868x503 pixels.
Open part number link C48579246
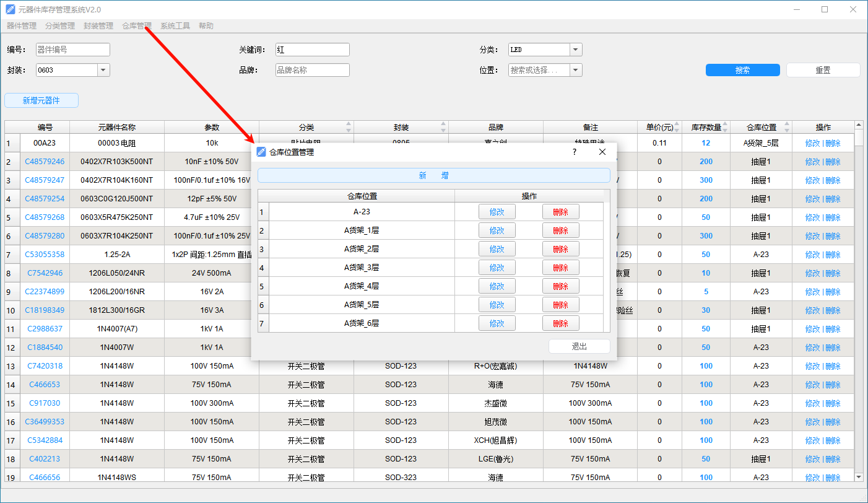(x=45, y=162)
